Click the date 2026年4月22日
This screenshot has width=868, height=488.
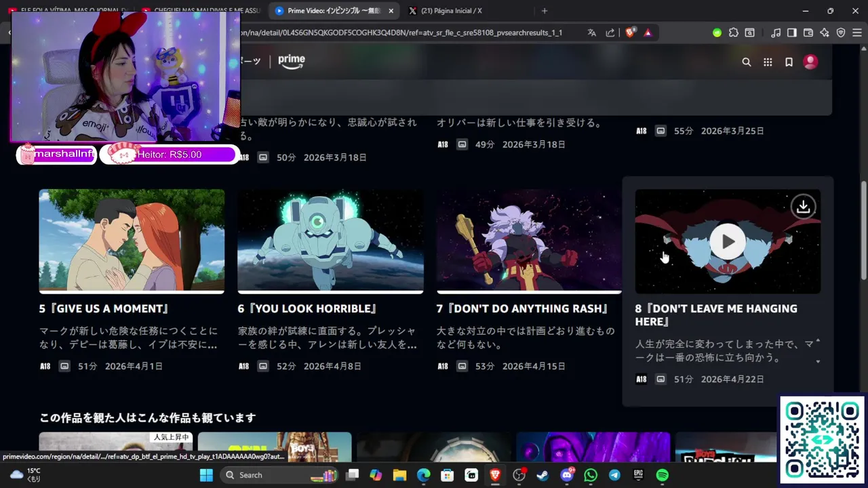point(732,379)
